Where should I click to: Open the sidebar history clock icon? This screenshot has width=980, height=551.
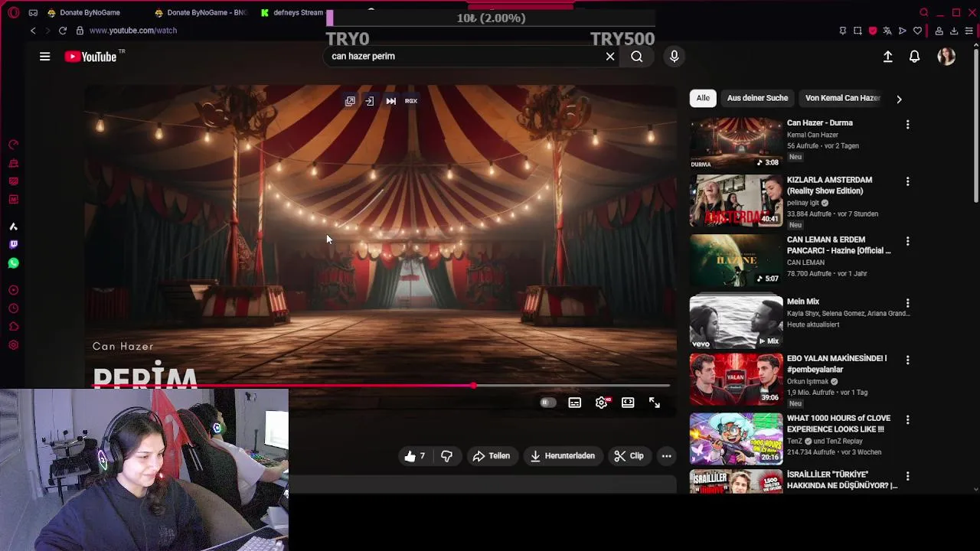(13, 308)
